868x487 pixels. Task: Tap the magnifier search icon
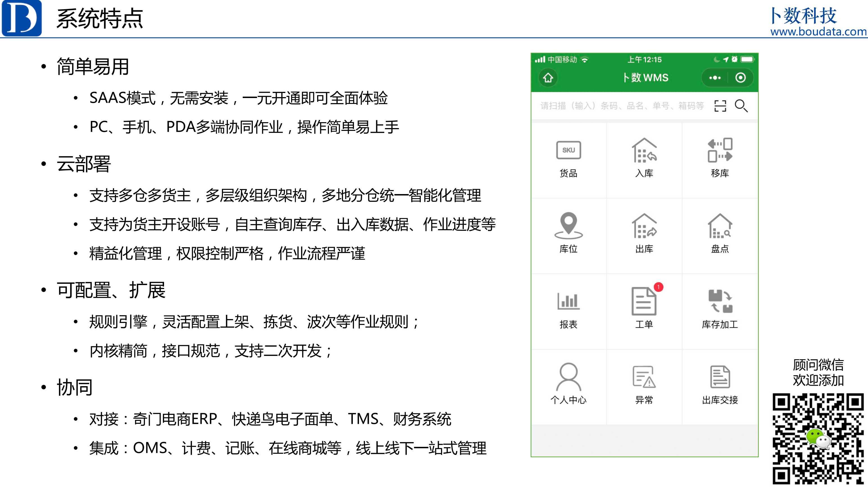741,106
